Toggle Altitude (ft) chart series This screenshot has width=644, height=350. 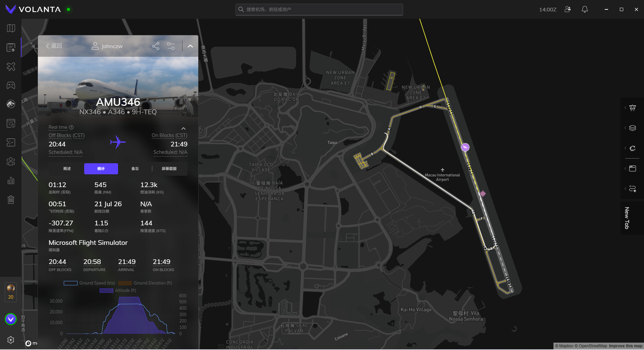point(118,291)
